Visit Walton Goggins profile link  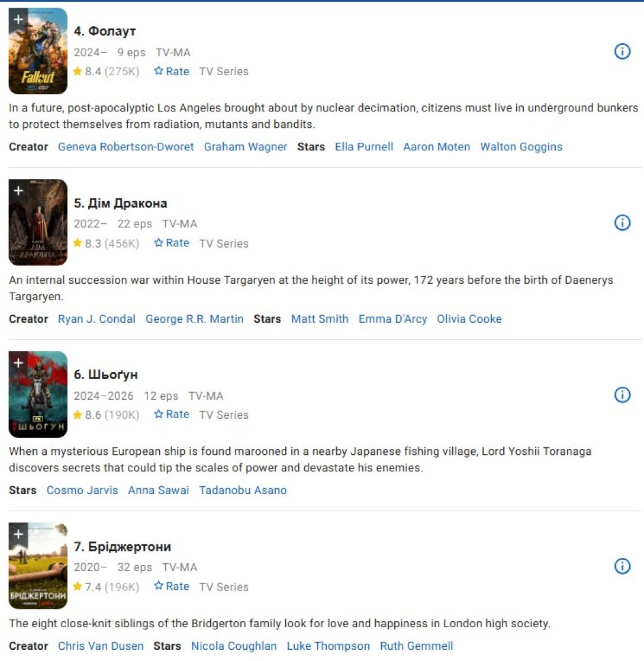coord(521,147)
